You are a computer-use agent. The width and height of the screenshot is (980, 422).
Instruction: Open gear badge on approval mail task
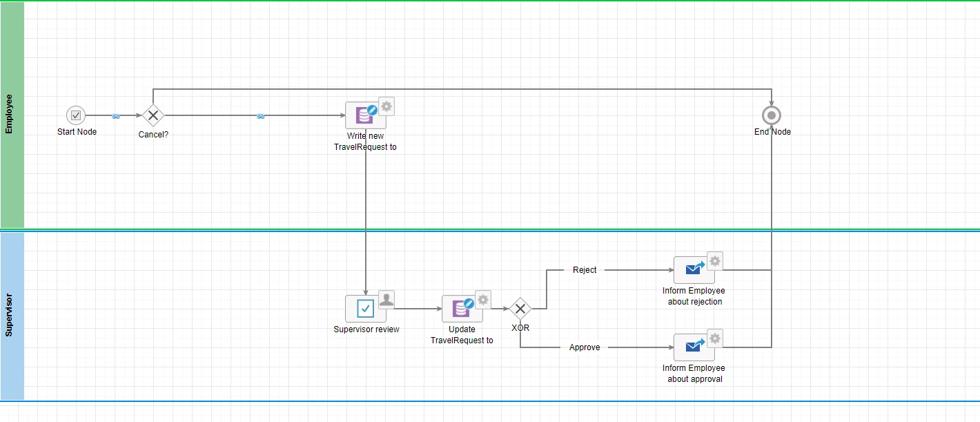tap(715, 338)
